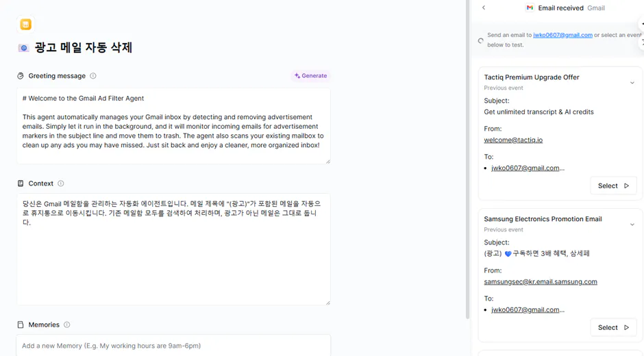Click the loading spinner icon beside test instructions

pyautogui.click(x=480, y=40)
